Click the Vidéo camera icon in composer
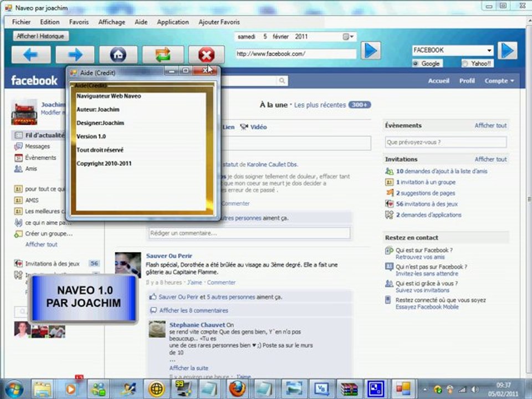This screenshot has width=532, height=399. [x=244, y=127]
